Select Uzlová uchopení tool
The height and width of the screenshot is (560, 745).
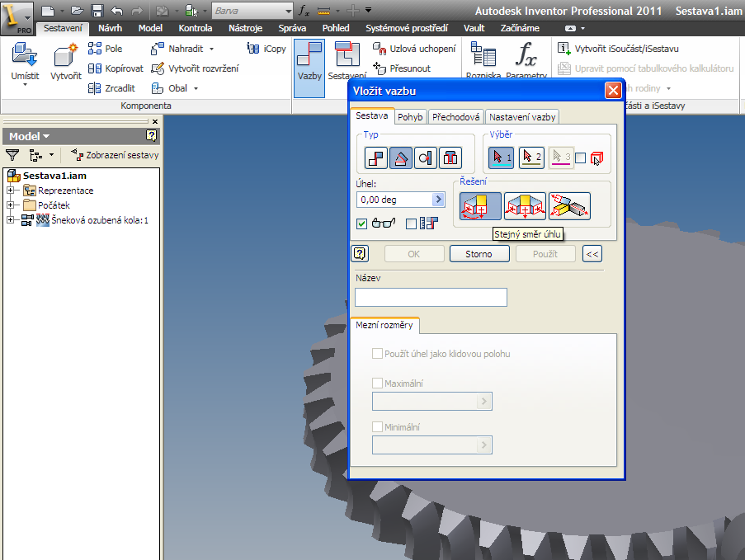click(x=414, y=49)
